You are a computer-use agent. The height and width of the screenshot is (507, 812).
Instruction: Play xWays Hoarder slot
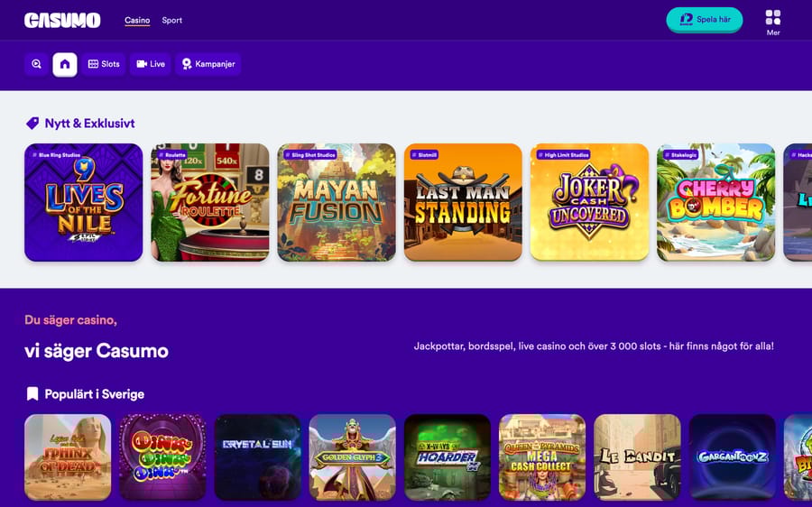(x=448, y=456)
